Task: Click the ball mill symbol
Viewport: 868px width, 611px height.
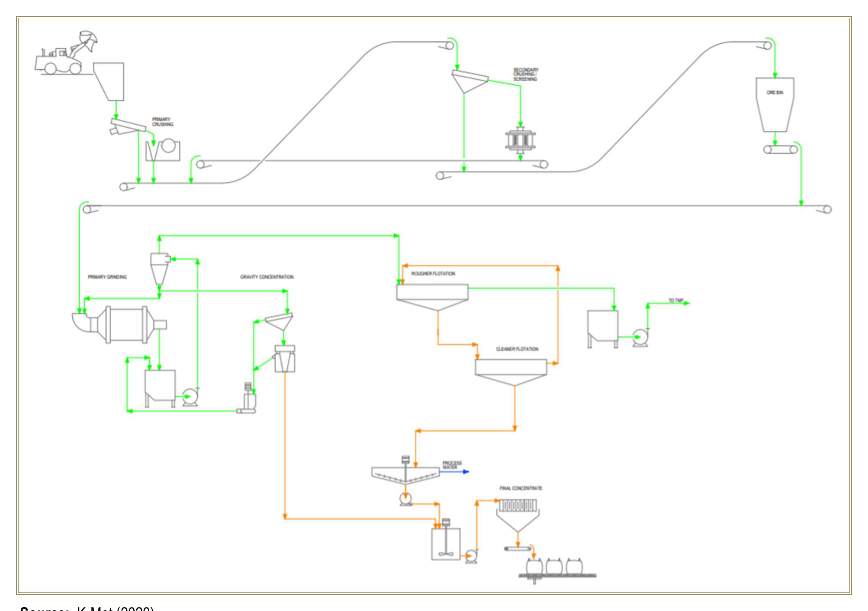Action: pyautogui.click(x=120, y=325)
